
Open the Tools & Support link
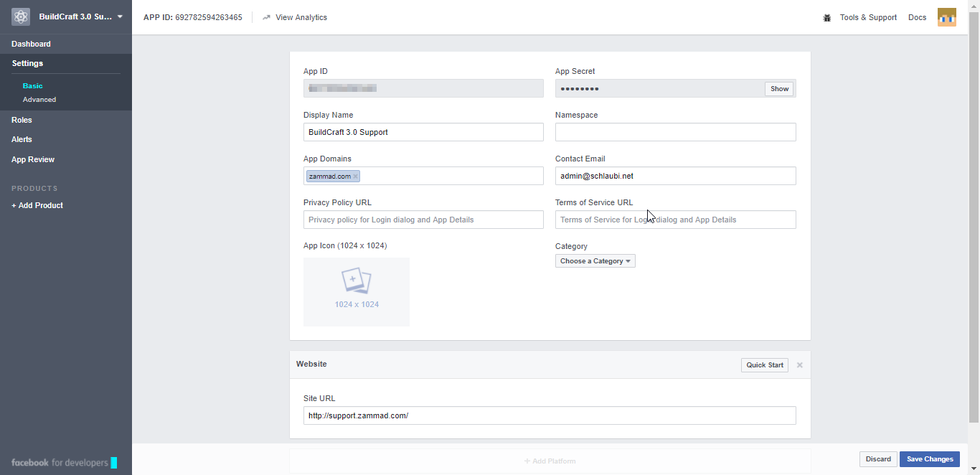(x=868, y=17)
